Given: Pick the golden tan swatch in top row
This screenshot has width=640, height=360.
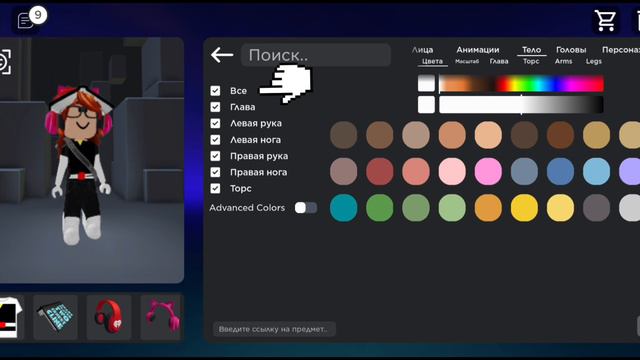Looking at the screenshot, I should click(x=596, y=135).
